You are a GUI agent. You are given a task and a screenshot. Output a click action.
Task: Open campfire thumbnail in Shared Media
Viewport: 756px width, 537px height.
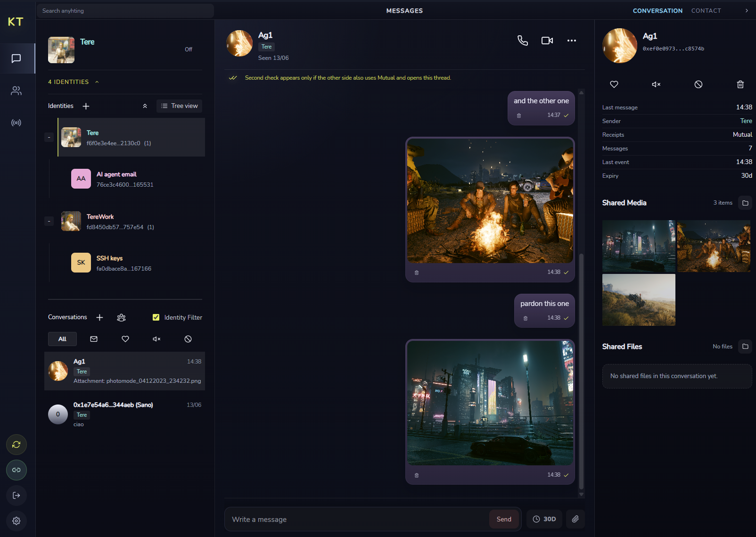tap(714, 246)
